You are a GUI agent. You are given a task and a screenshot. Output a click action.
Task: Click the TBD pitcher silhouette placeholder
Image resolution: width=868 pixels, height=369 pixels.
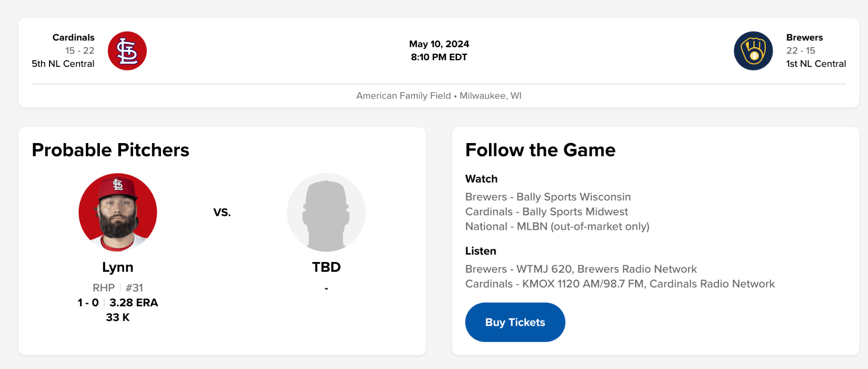pyautogui.click(x=326, y=212)
